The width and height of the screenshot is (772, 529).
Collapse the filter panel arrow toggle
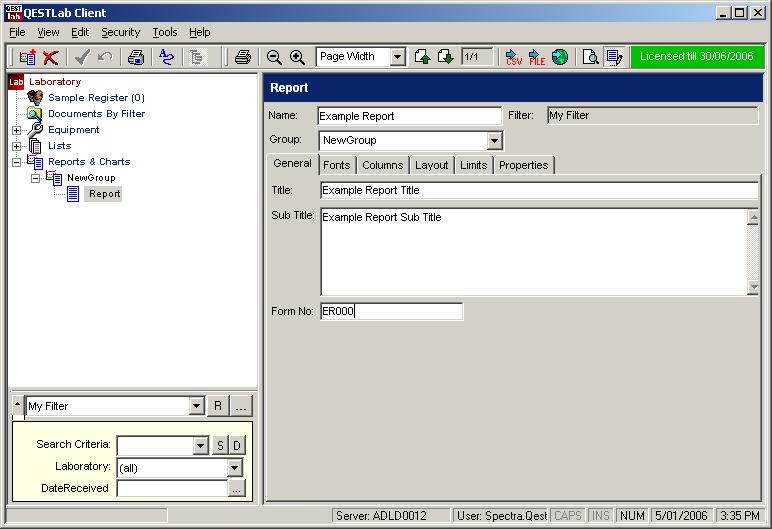point(17,403)
